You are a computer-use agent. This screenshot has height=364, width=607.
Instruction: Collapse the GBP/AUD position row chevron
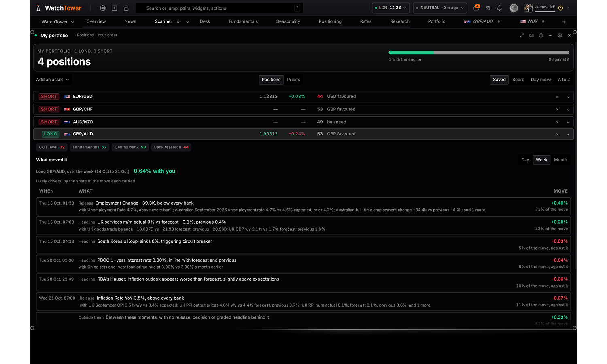coord(568,134)
